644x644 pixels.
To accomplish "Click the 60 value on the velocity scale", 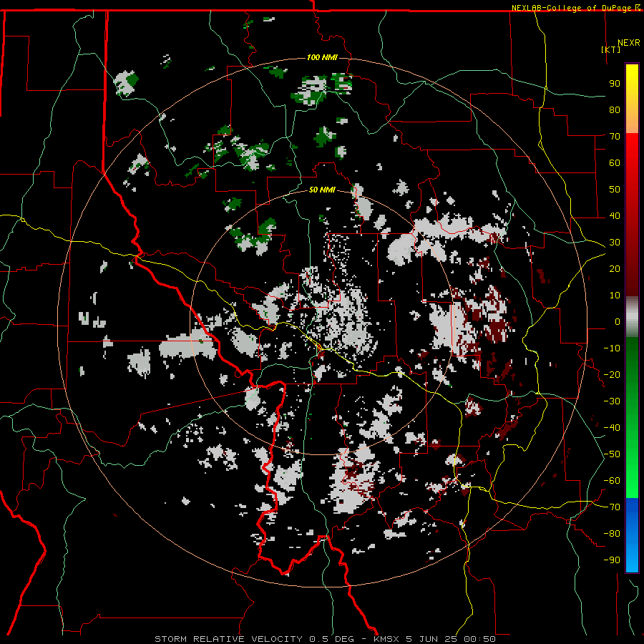I will click(x=615, y=163).
